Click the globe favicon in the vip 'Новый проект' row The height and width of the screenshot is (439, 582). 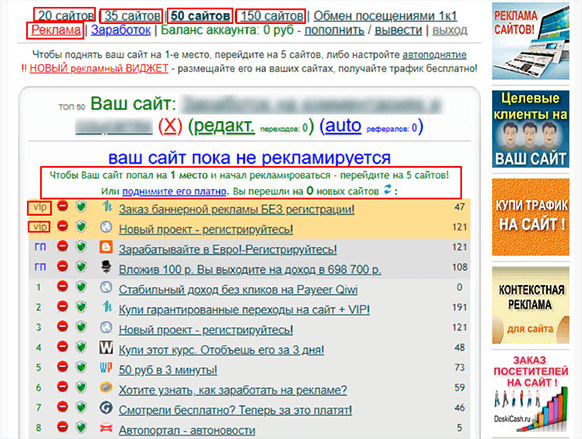pyautogui.click(x=106, y=227)
